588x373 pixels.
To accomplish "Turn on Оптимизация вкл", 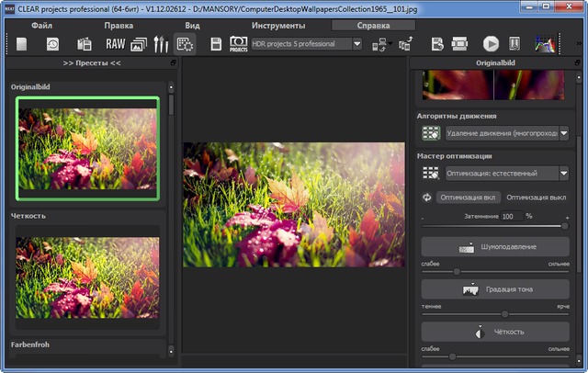I will click(468, 197).
